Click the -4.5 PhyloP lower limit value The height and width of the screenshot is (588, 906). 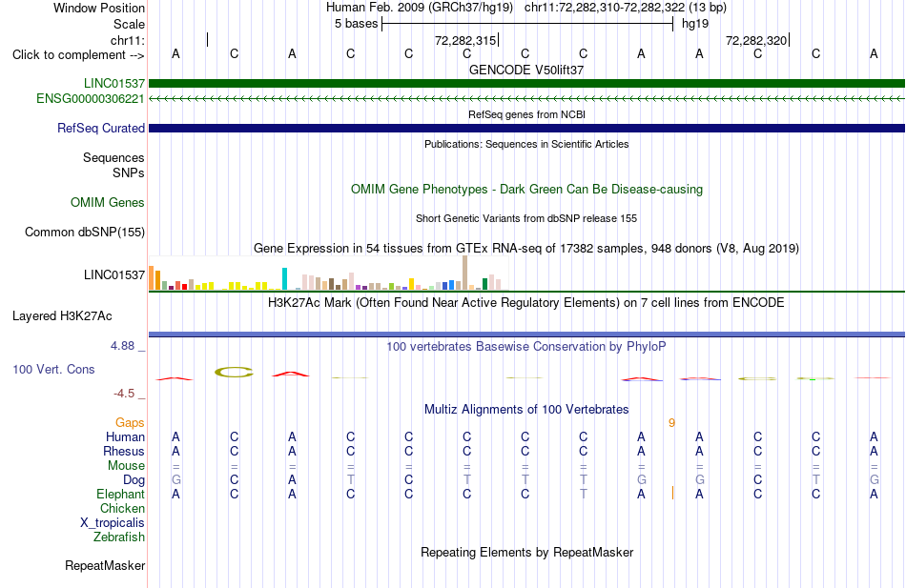coord(124,394)
